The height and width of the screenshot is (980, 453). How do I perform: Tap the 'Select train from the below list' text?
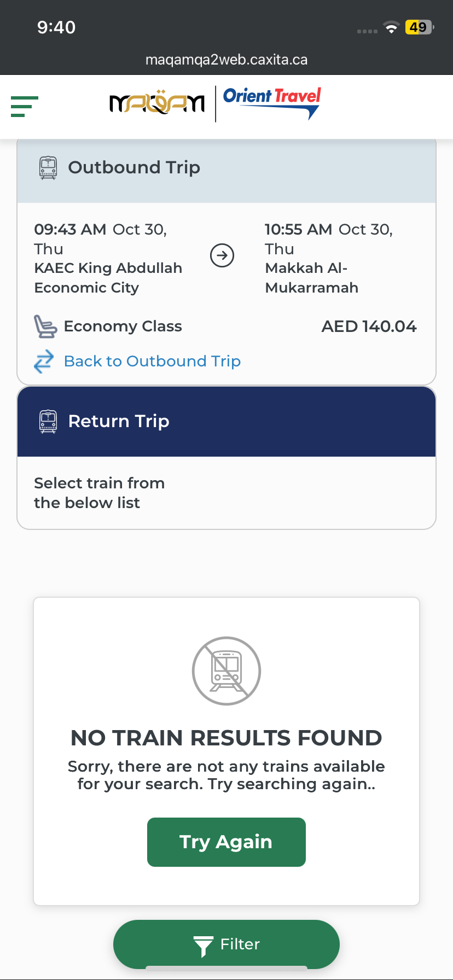(99, 493)
